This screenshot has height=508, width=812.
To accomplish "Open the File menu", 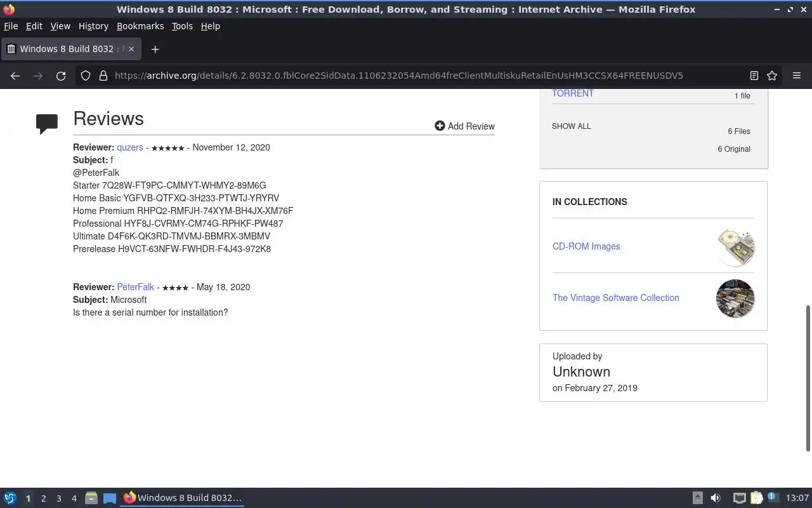I will click(x=11, y=26).
